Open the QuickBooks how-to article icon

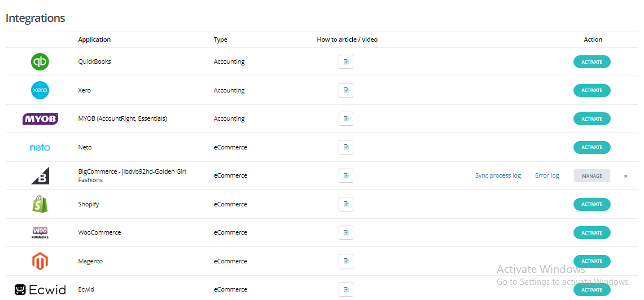pos(346,62)
